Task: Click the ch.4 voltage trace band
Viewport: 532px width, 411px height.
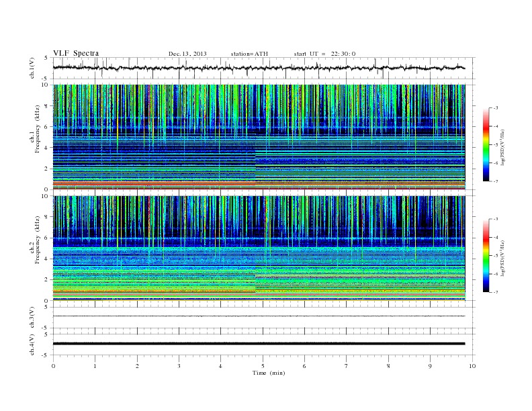Action: tap(259, 344)
